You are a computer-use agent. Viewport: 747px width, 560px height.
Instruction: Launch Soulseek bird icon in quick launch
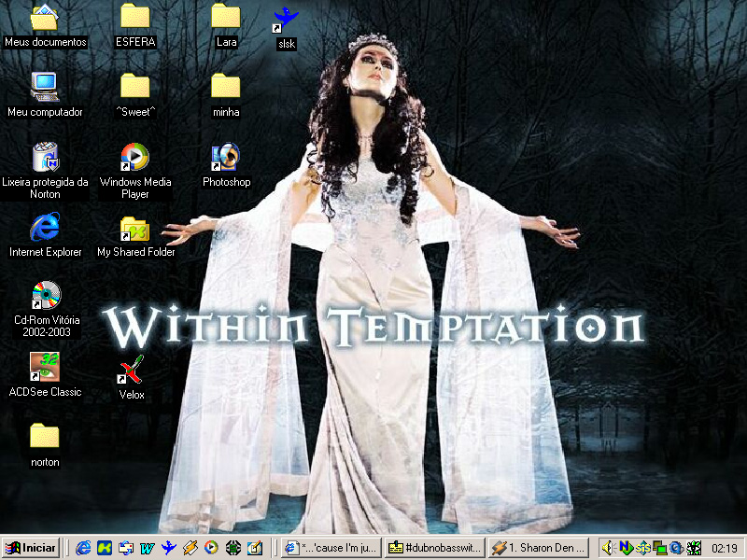coord(168,548)
